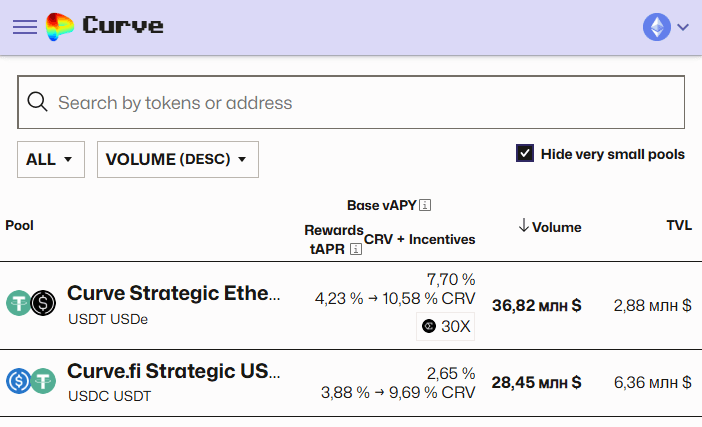Click the Curve rainbow logo icon
This screenshot has width=702, height=427.
pyautogui.click(x=60, y=27)
